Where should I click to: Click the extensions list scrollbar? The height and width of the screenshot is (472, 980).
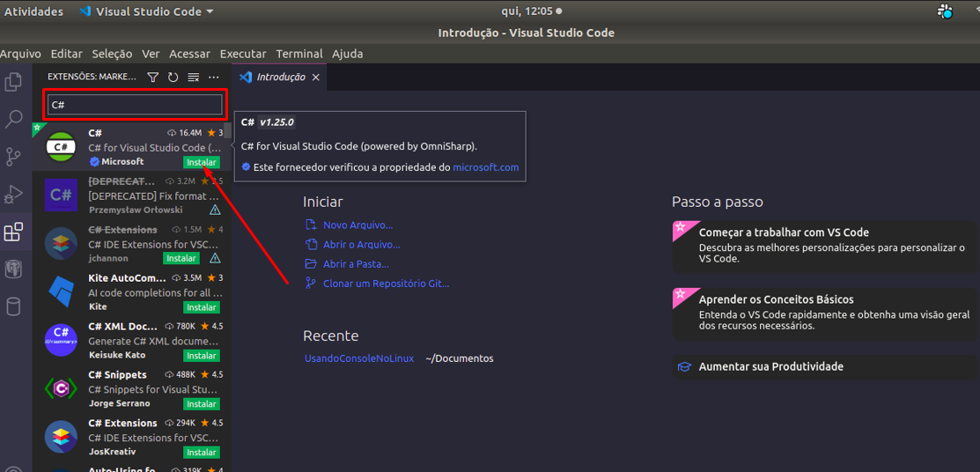(228, 130)
